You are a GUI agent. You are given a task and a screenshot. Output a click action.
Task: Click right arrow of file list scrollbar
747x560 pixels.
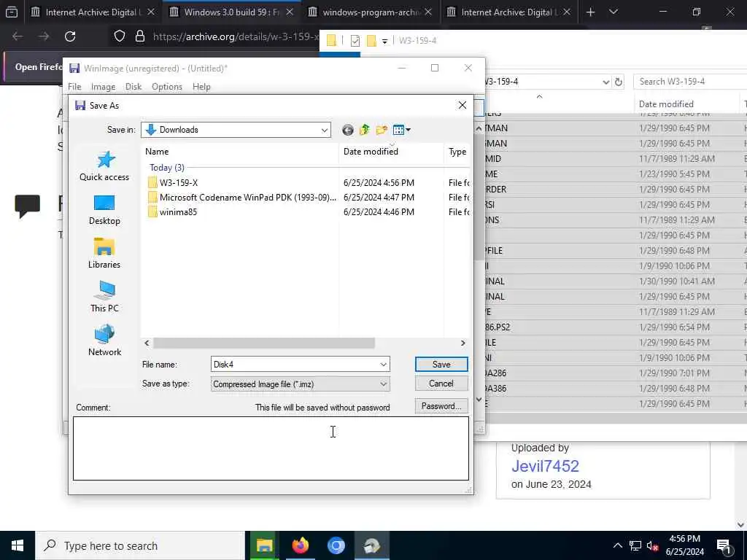(462, 343)
